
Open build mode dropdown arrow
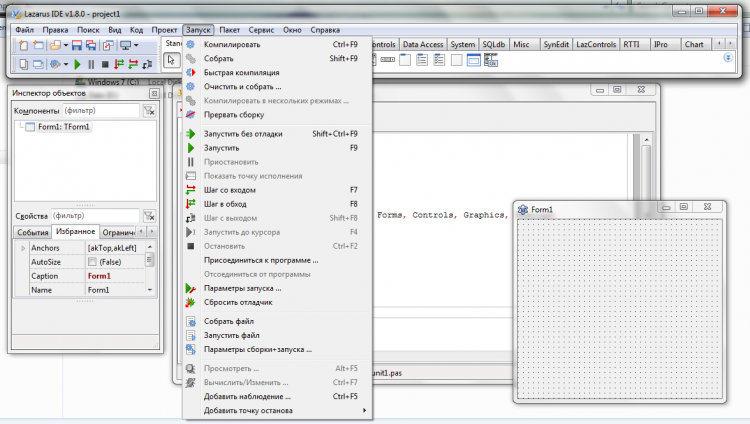tap(66, 64)
